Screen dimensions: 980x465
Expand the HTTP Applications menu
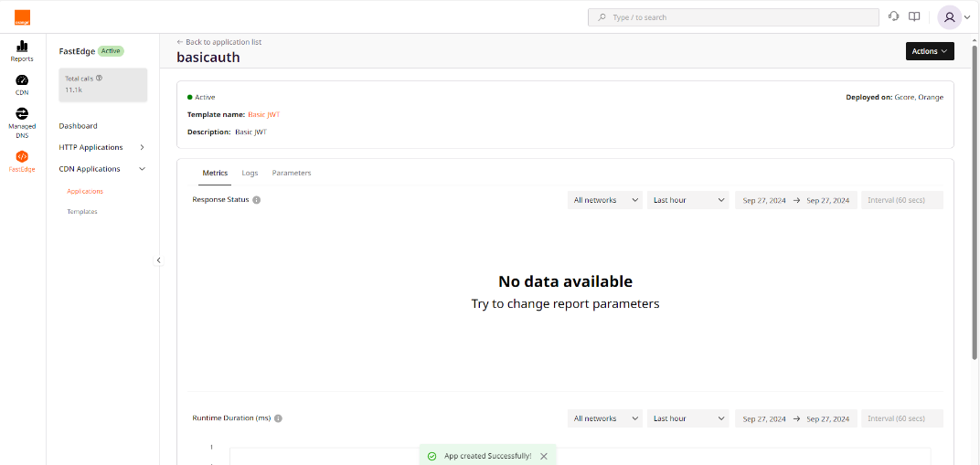tap(142, 147)
